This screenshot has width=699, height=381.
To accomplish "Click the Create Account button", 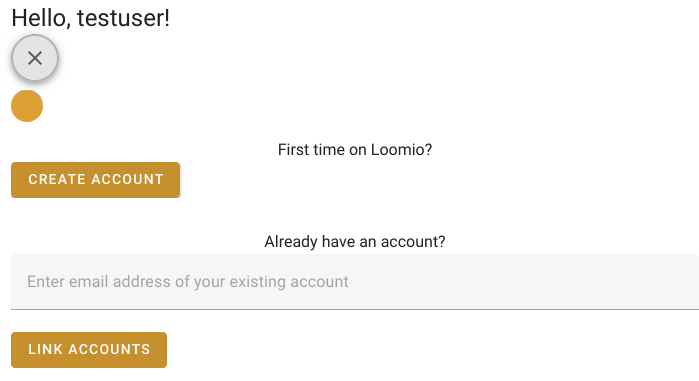I will click(x=95, y=180).
